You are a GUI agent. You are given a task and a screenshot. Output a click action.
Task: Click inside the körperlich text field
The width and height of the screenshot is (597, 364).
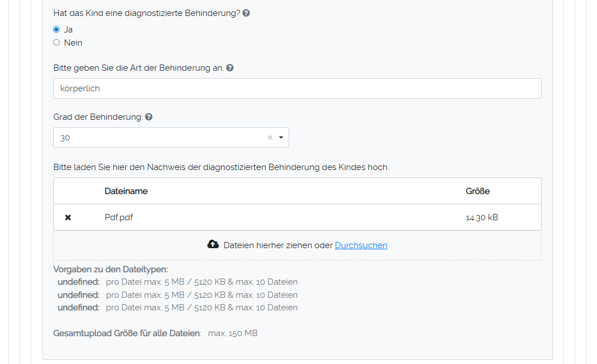pos(297,88)
